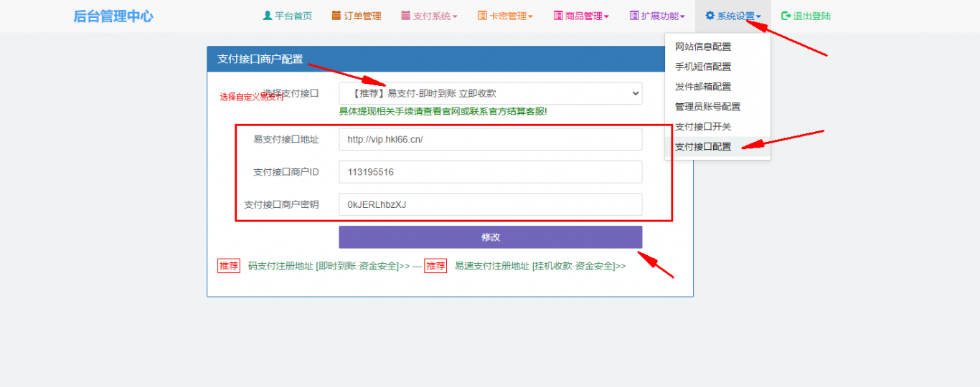Click the 扩展功能 icon in navbar
This screenshot has width=980, height=387.
coord(634,16)
